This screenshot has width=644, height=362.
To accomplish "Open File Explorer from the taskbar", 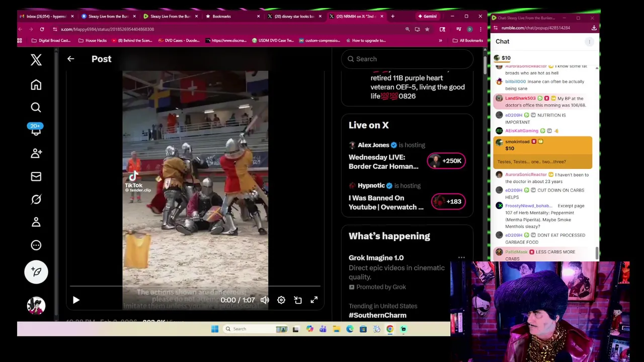I will [x=336, y=329].
